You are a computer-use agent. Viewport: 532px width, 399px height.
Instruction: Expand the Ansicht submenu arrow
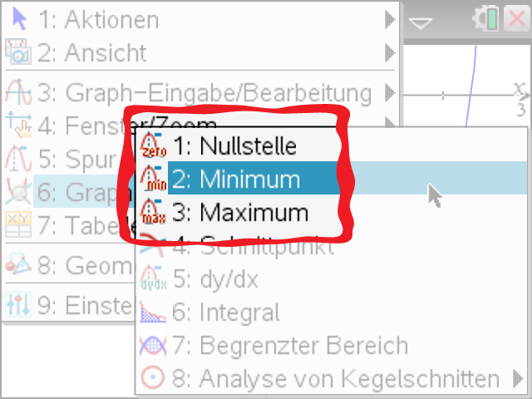point(390,53)
